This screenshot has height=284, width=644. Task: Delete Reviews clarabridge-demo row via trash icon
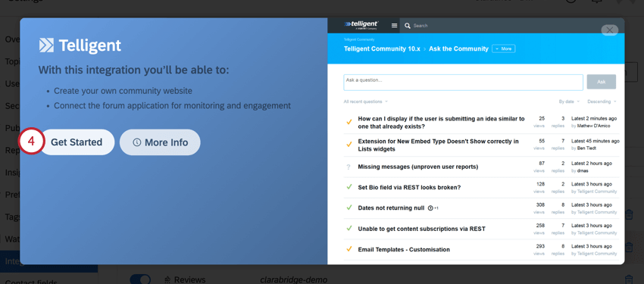click(x=628, y=279)
